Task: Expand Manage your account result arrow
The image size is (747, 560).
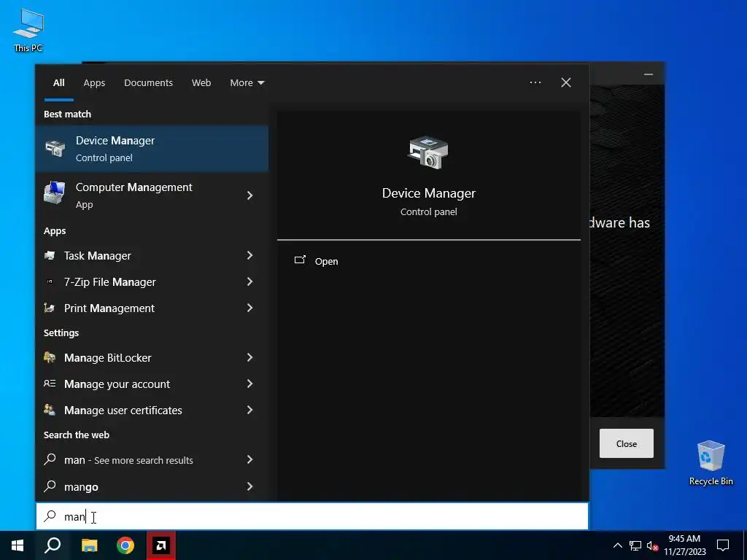Action: (249, 384)
